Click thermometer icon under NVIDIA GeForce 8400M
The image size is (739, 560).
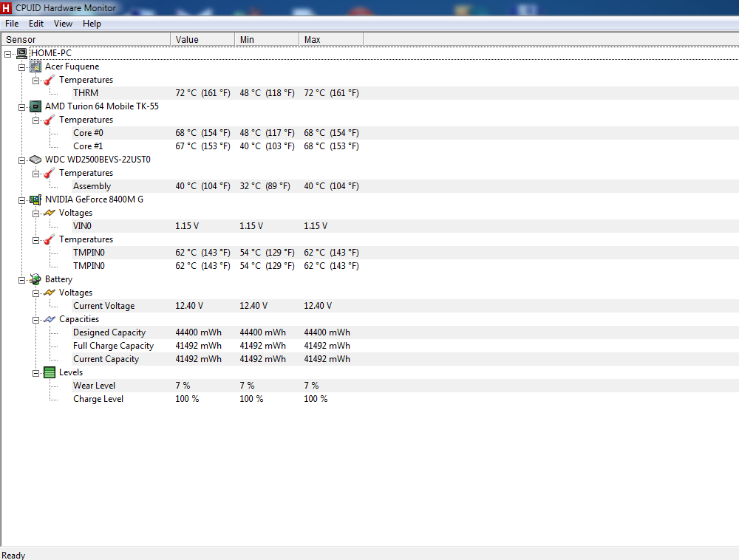(x=50, y=239)
